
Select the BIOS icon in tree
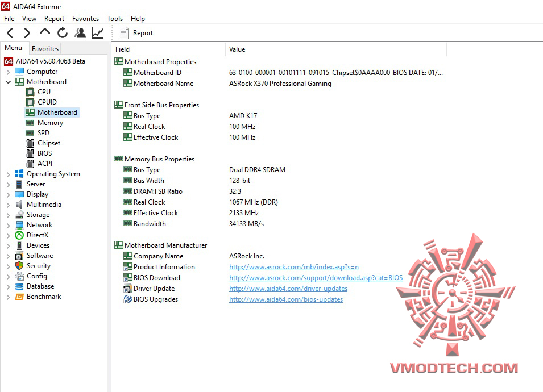point(30,153)
